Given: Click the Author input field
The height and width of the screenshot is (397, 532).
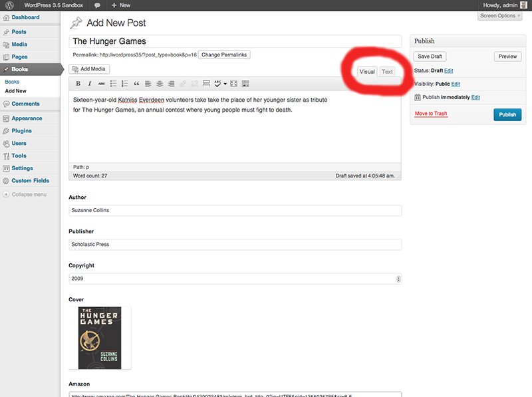Looking at the screenshot, I should tap(235, 210).
